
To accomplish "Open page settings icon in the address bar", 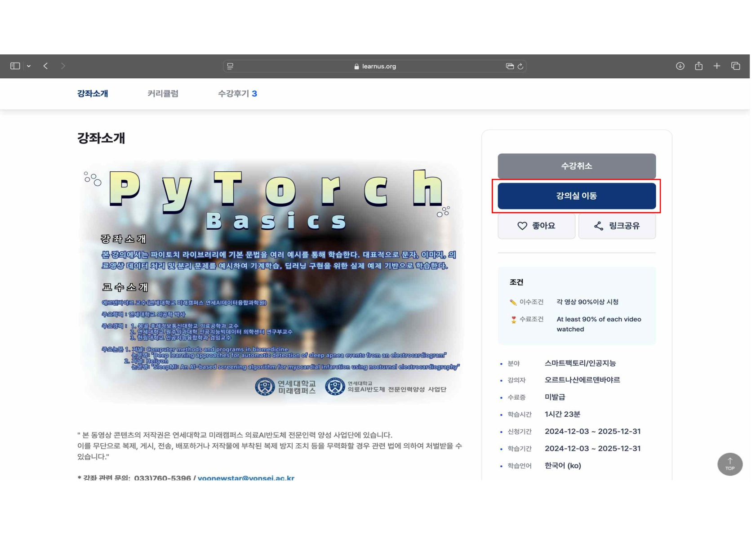I will [229, 66].
